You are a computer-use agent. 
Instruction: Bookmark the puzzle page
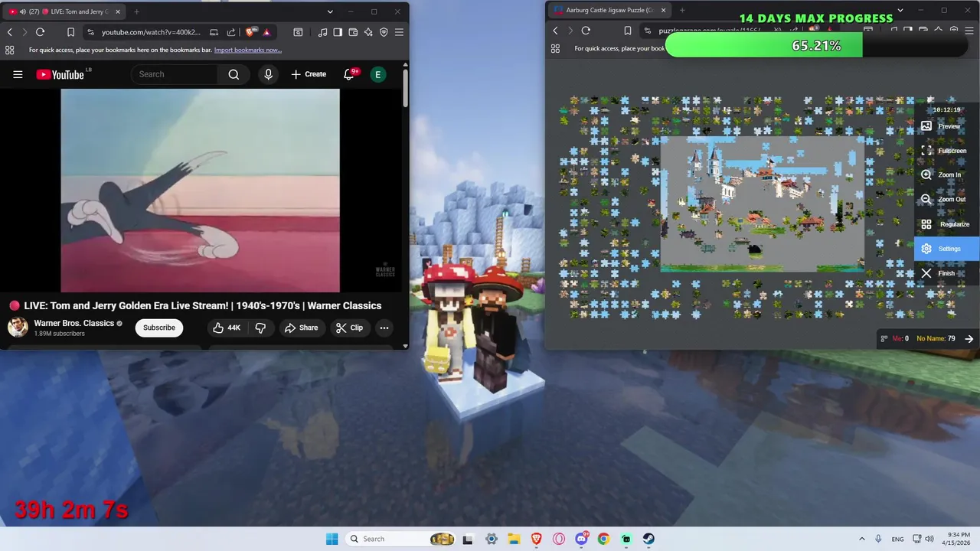[627, 31]
